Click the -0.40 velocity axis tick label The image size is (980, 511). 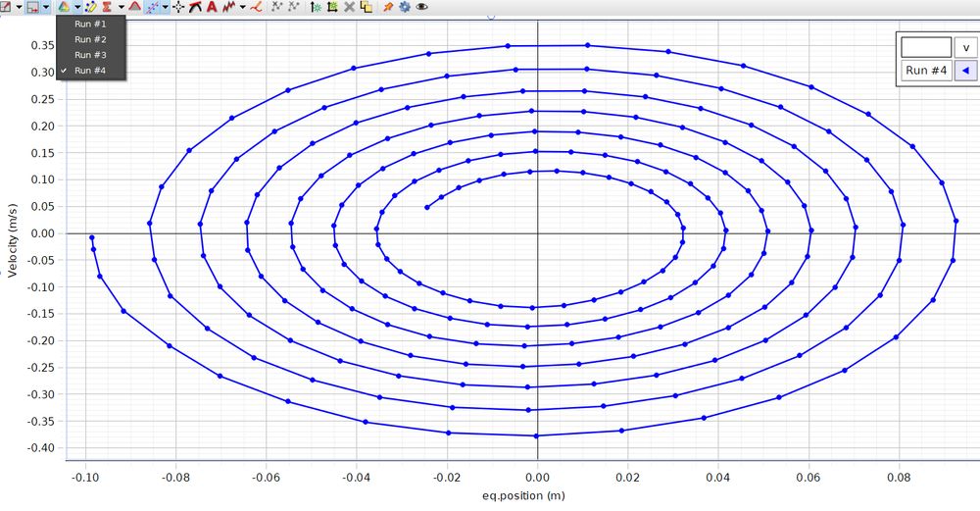click(x=41, y=448)
